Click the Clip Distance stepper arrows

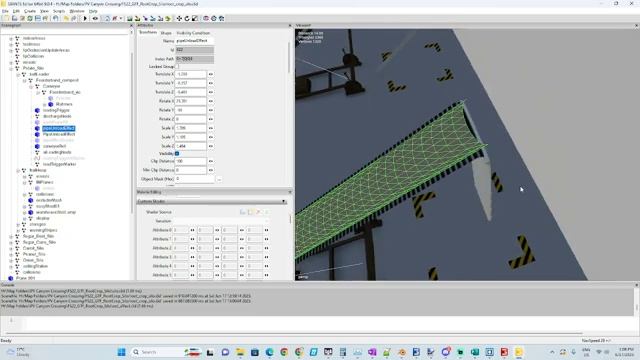click(211, 161)
